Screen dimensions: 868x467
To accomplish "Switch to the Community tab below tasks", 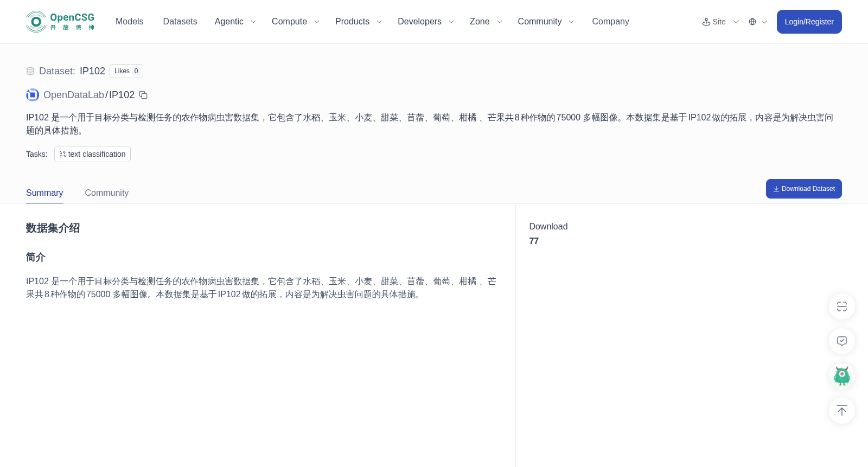I will [107, 193].
